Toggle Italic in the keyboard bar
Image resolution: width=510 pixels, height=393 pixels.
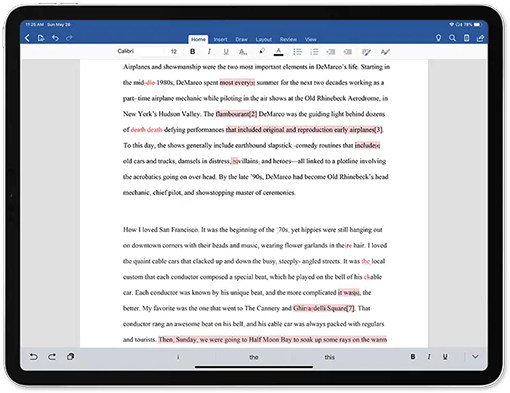coord(429,357)
